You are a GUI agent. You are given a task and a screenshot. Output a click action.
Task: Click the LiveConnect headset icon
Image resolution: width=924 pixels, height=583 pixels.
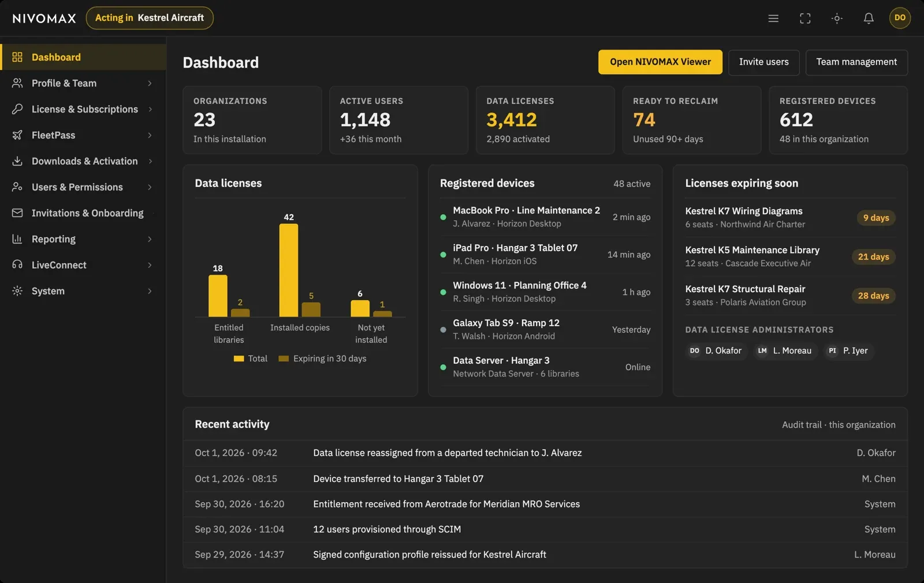click(x=17, y=265)
